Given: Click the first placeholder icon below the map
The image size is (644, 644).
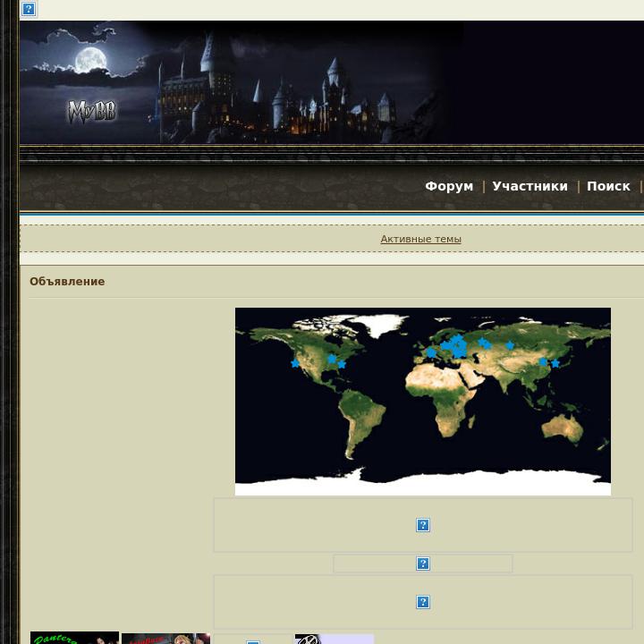Looking at the screenshot, I should [422, 525].
